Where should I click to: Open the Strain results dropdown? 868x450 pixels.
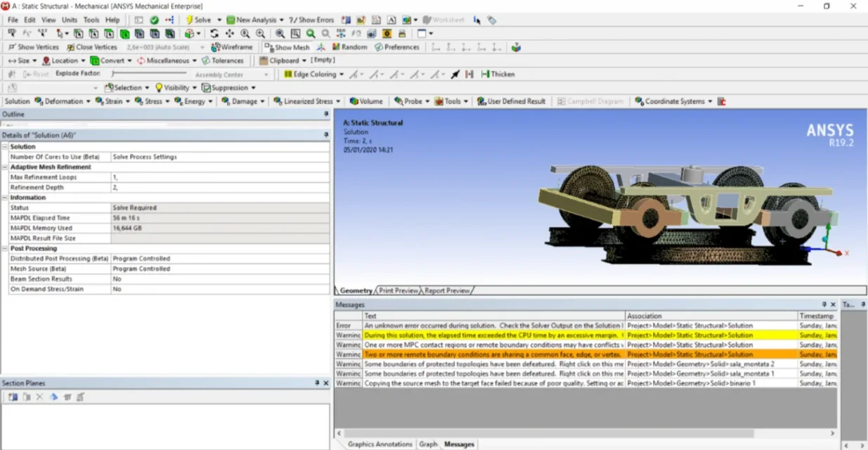tap(128, 101)
